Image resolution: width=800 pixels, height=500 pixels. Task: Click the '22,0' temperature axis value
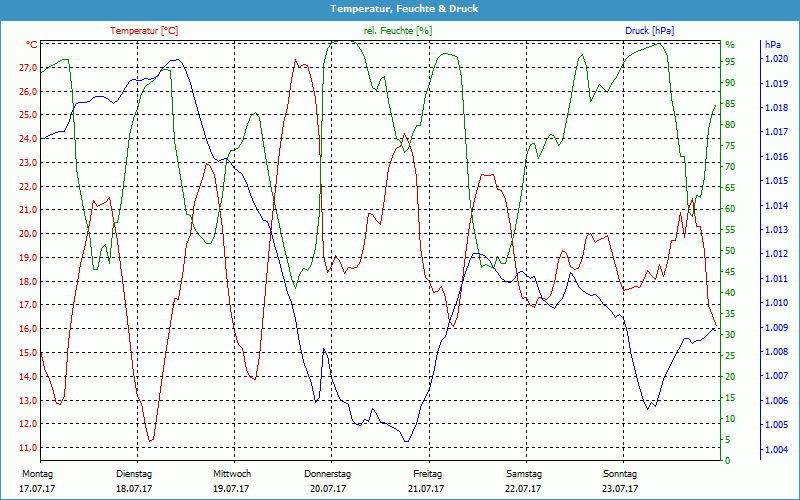click(28, 186)
